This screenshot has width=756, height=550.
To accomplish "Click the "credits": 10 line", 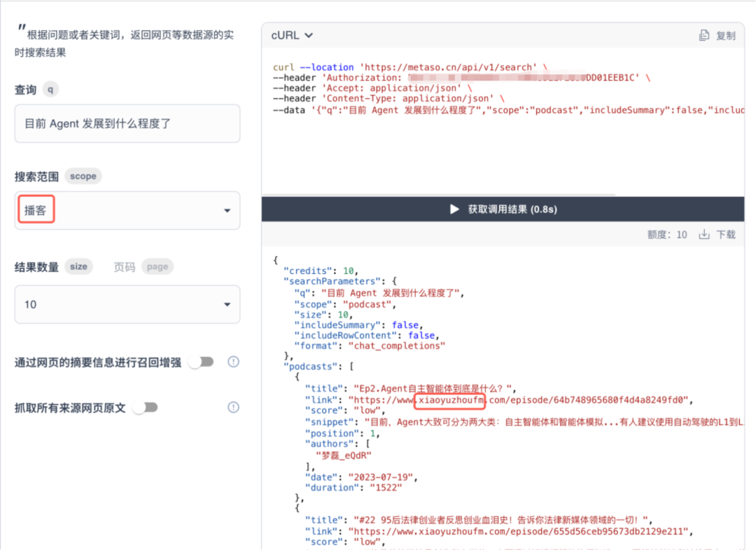I will (x=321, y=270).
